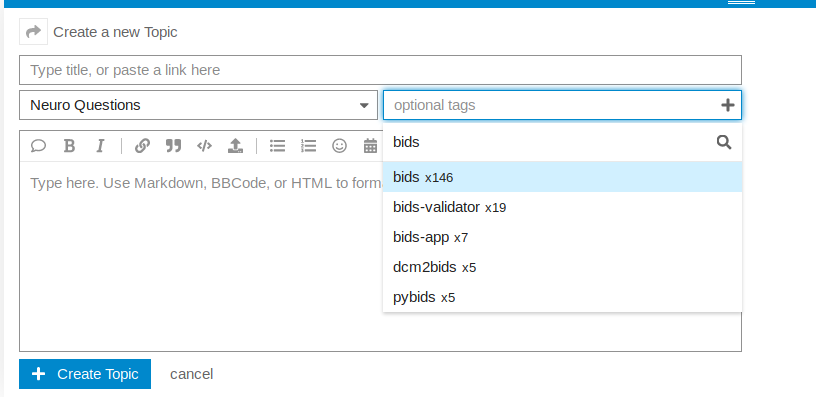This screenshot has height=398, width=816.
Task: Insert a numbered list
Action: [x=309, y=146]
